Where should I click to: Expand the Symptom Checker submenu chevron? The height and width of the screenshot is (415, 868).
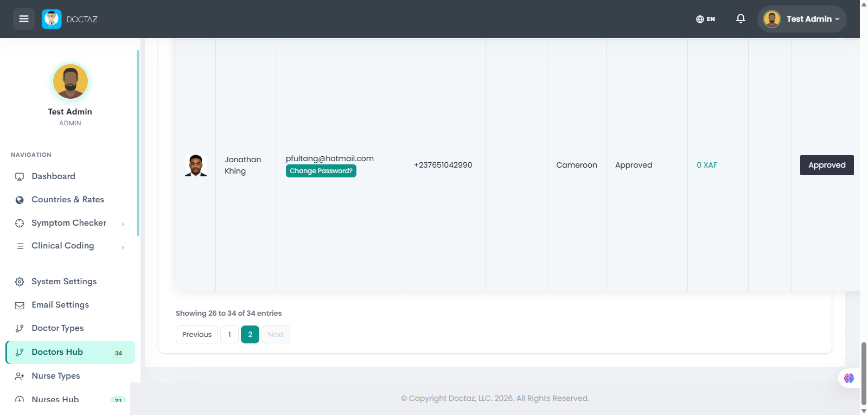(123, 224)
